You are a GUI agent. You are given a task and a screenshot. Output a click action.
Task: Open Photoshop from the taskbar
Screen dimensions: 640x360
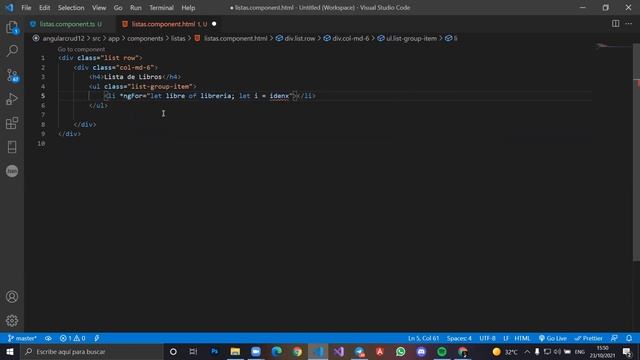coord(214,351)
